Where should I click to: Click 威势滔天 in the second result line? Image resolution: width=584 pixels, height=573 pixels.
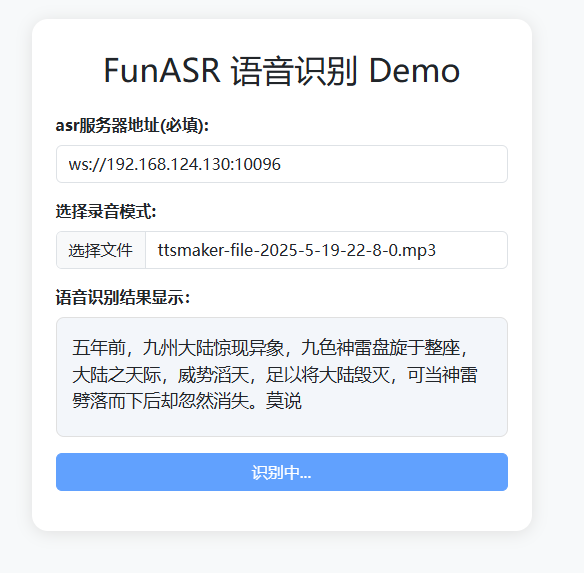pos(213,375)
